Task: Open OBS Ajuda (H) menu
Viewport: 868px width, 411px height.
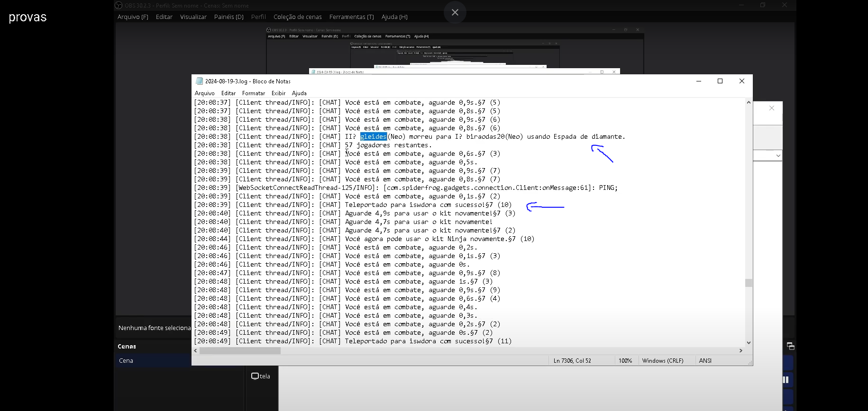Action: [394, 17]
